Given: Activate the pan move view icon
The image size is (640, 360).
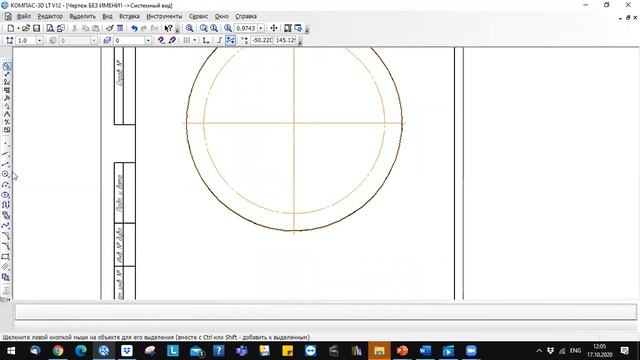Looking at the screenshot, I should (273, 28).
